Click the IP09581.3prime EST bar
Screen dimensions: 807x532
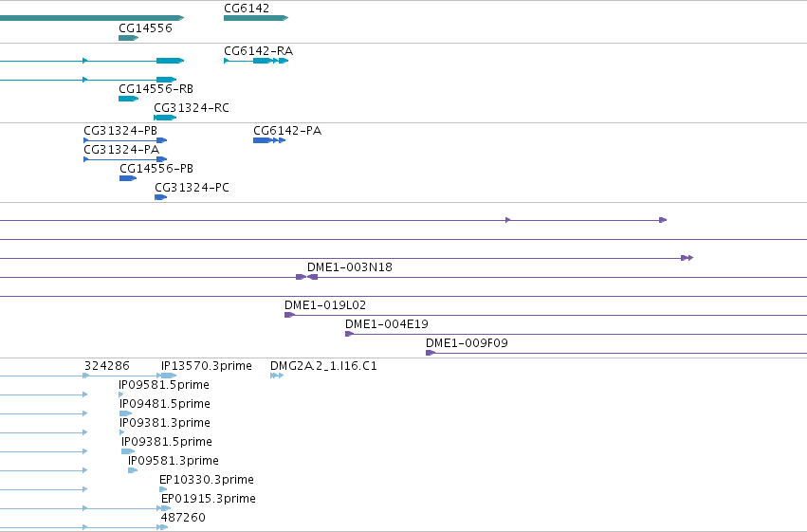point(133,470)
